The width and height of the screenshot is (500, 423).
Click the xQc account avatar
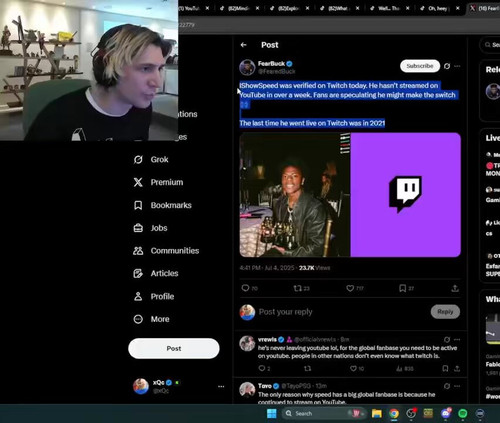(141, 386)
